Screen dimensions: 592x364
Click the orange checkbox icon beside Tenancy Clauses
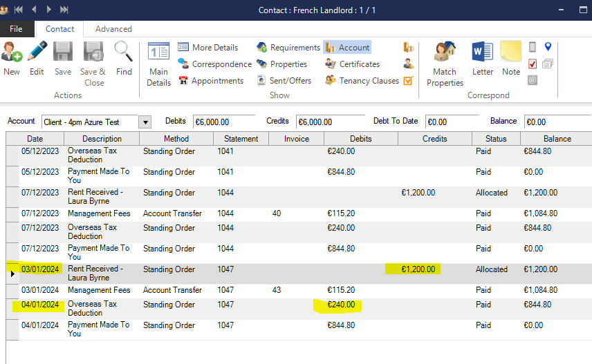point(408,81)
